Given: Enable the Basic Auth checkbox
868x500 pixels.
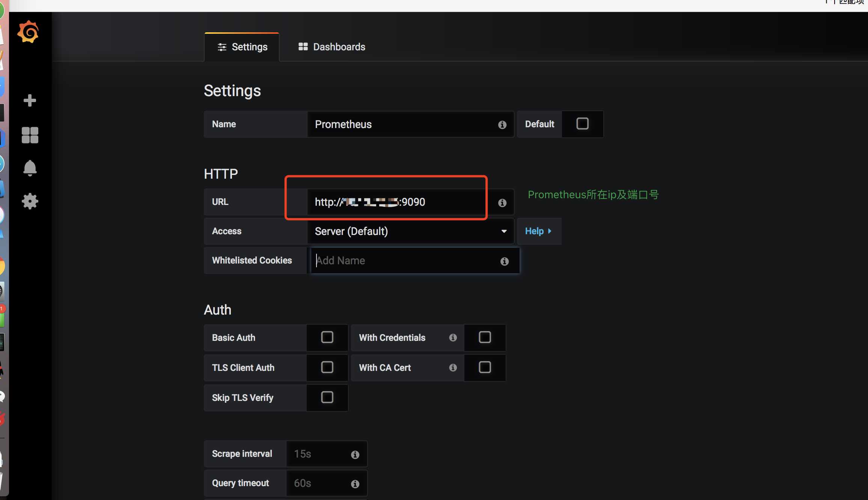Looking at the screenshot, I should point(327,337).
